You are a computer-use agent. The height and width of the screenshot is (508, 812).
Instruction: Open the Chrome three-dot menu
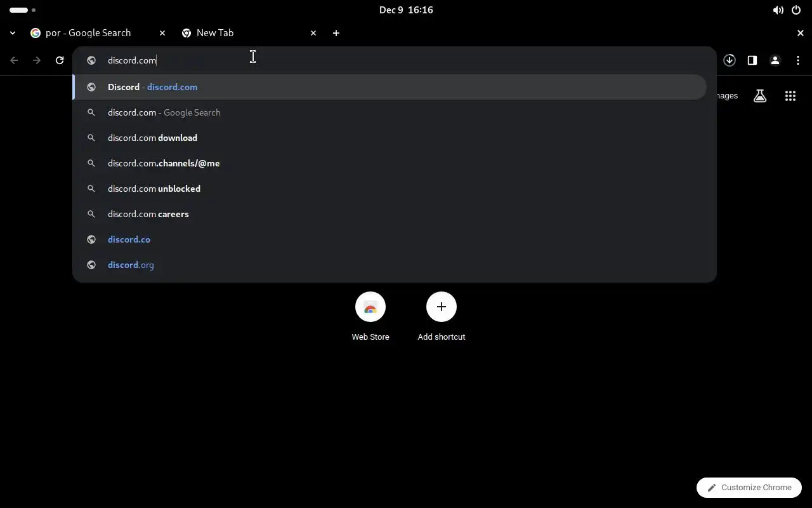pos(798,60)
